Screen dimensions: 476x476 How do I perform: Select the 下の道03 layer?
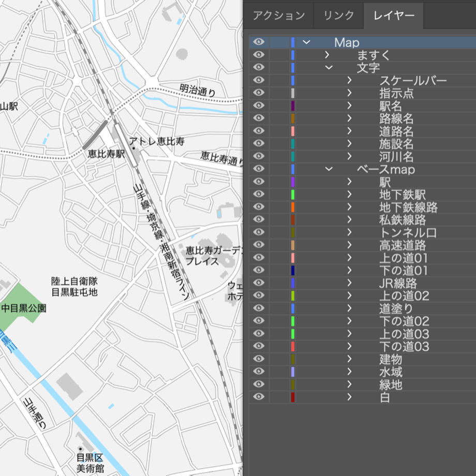click(x=363, y=346)
